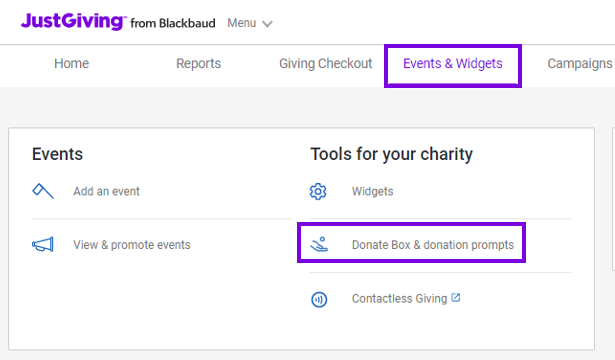Click the megaphone icon for promoting events
The image size is (615, 360).
coord(43,245)
